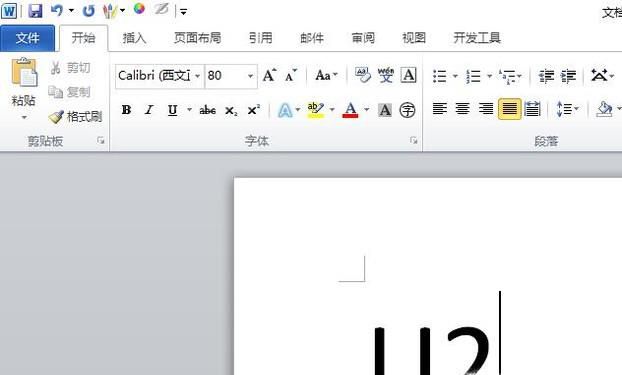Open the Aa change case menu
This screenshot has width=622, height=375.
click(326, 75)
